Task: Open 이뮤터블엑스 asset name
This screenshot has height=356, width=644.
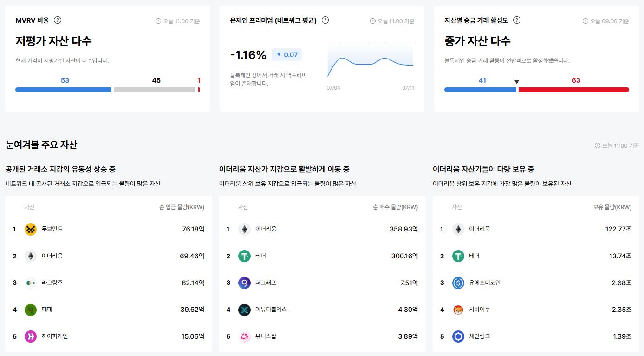Action: pyautogui.click(x=271, y=310)
